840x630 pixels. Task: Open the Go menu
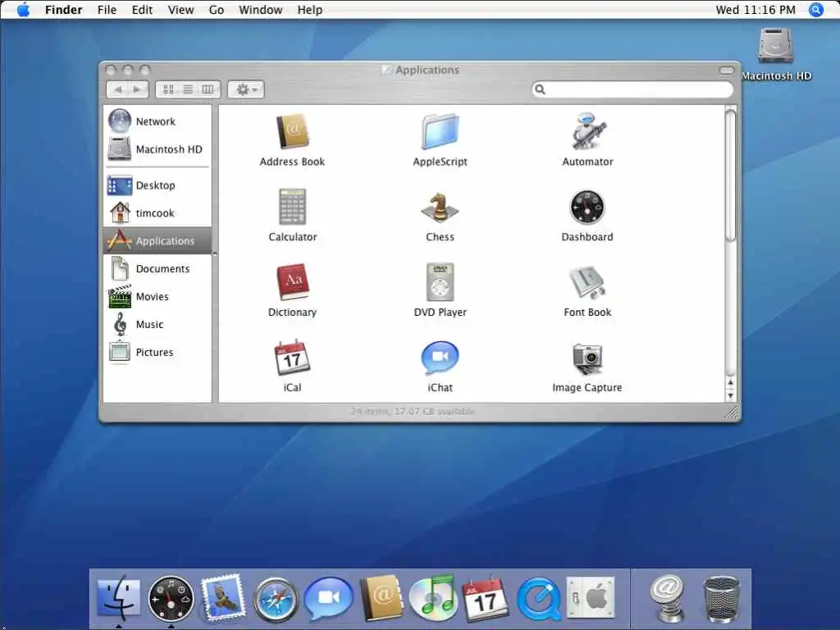(217, 10)
